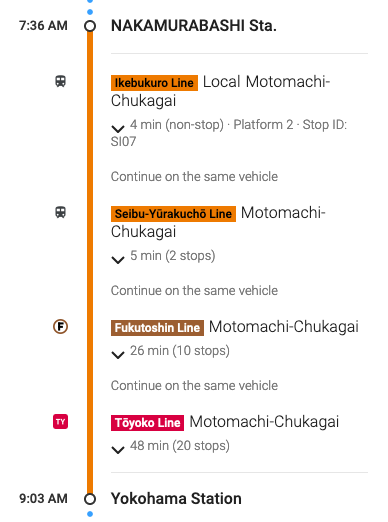Click the 9:03 AM arrival time
Image resolution: width=388 pixels, height=522 pixels.
[x=43, y=499]
